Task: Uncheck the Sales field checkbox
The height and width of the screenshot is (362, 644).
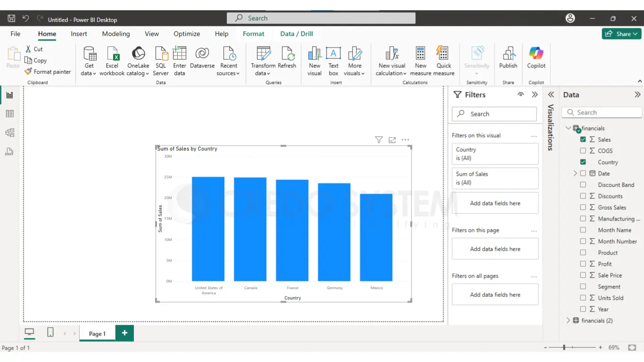Action: (x=583, y=140)
